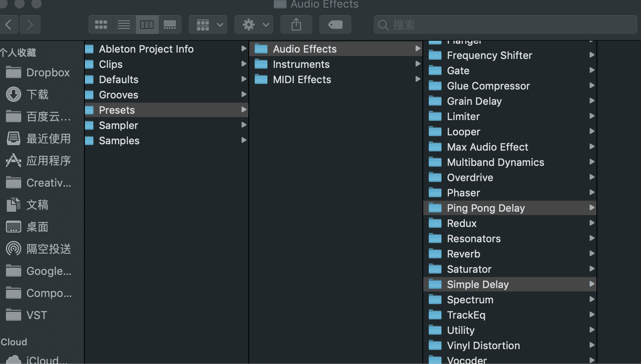Image resolution: width=641 pixels, height=364 pixels.
Task: Select the Clips folder
Action: [166, 64]
